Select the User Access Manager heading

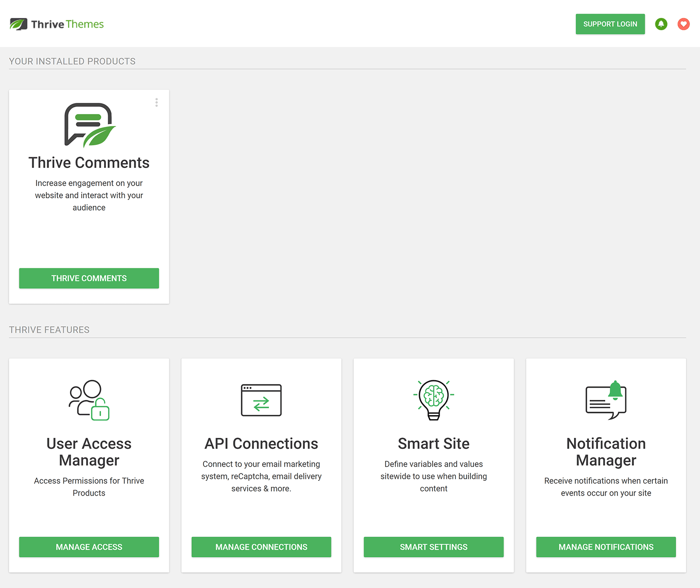(89, 452)
